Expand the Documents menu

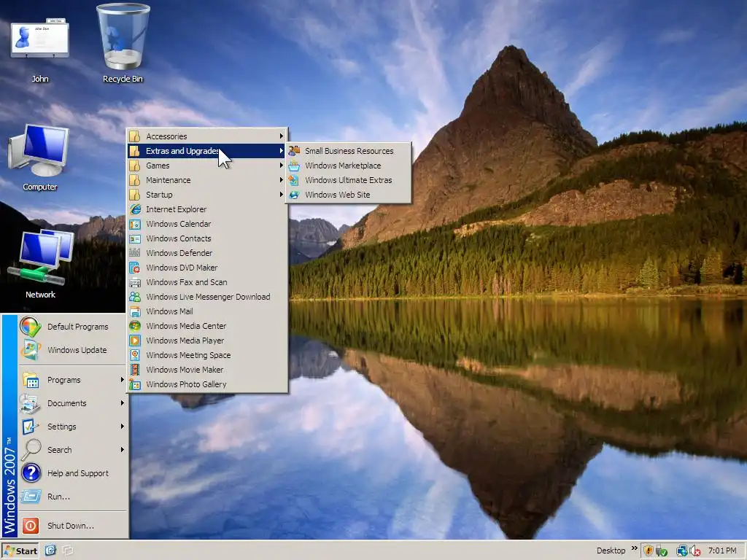coord(72,403)
